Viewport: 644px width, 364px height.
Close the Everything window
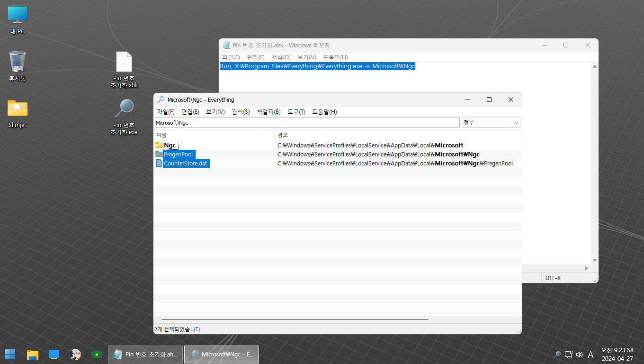(x=511, y=100)
